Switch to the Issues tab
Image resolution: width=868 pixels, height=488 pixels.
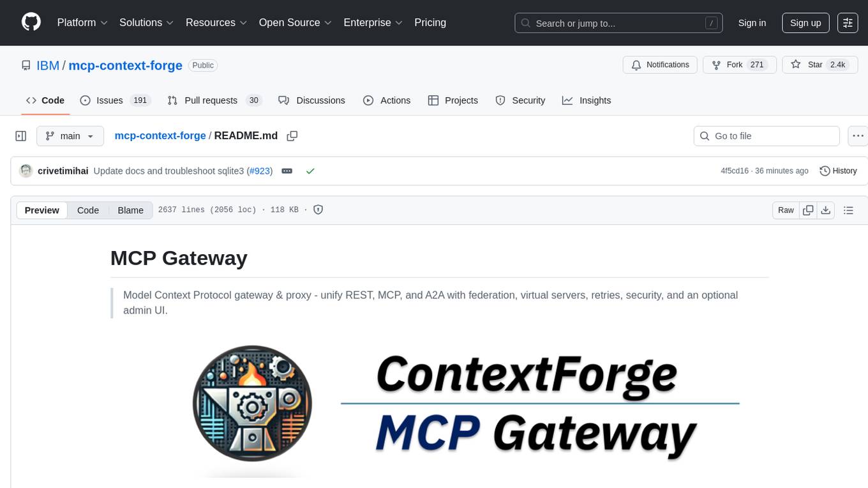click(115, 100)
